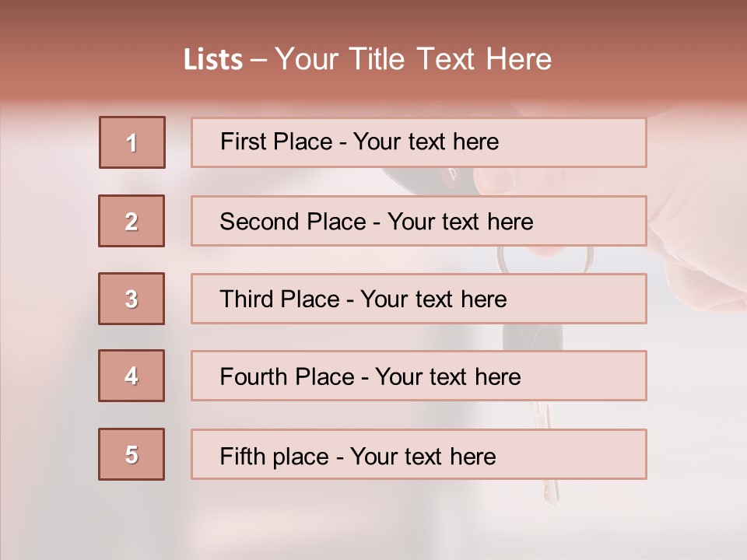Click the black key head between rows
Viewport: 747px width, 560px height.
tap(532, 337)
